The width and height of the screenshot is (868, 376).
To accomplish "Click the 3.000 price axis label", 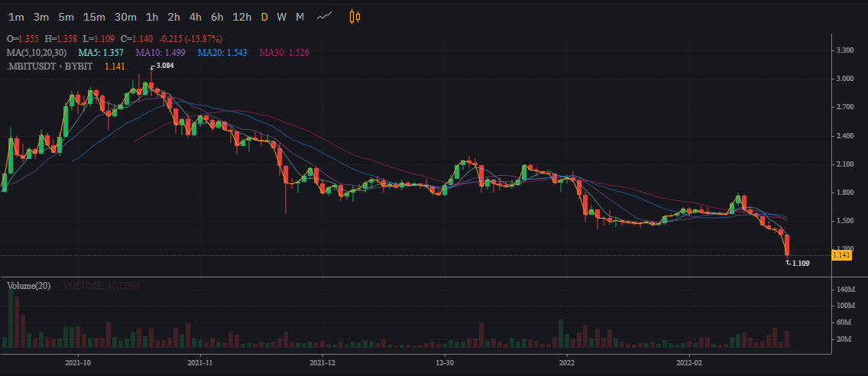I will (x=845, y=79).
